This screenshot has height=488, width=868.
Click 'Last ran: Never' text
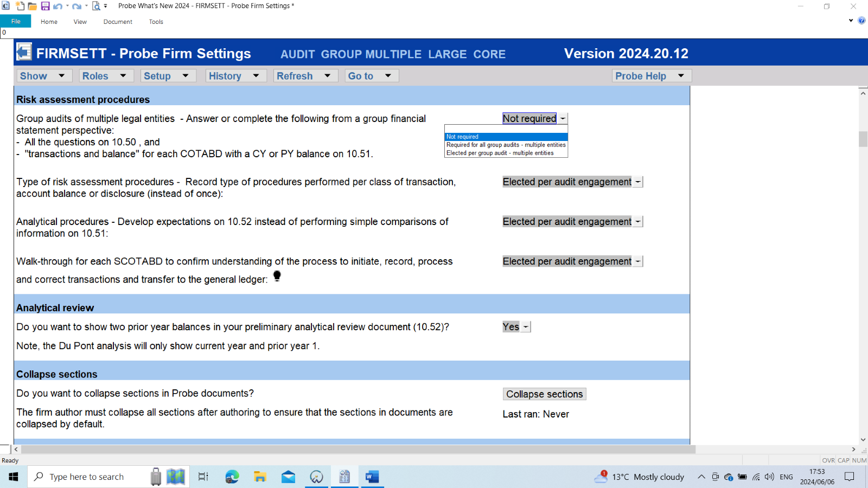[x=536, y=414]
